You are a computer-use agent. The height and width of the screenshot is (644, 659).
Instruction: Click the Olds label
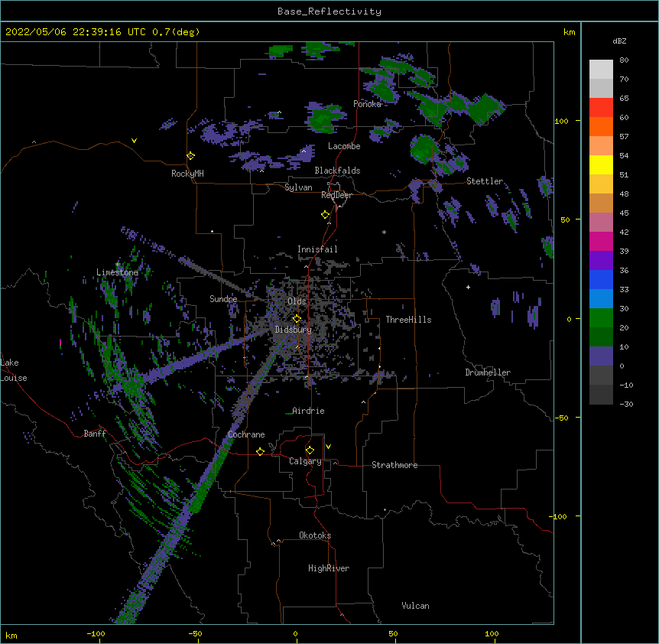(297, 301)
